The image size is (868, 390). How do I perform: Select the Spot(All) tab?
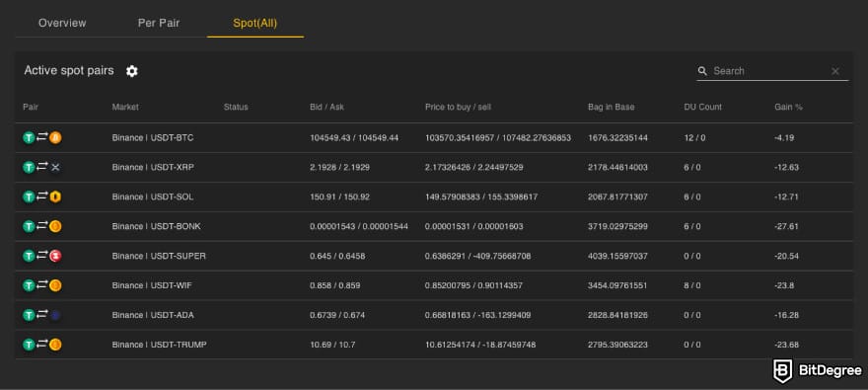tap(255, 23)
